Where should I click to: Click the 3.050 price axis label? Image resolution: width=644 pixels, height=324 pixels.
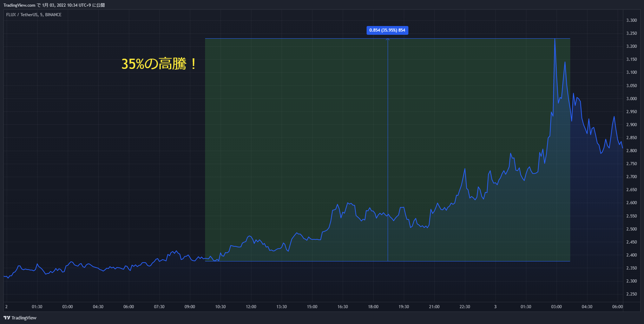(x=631, y=86)
